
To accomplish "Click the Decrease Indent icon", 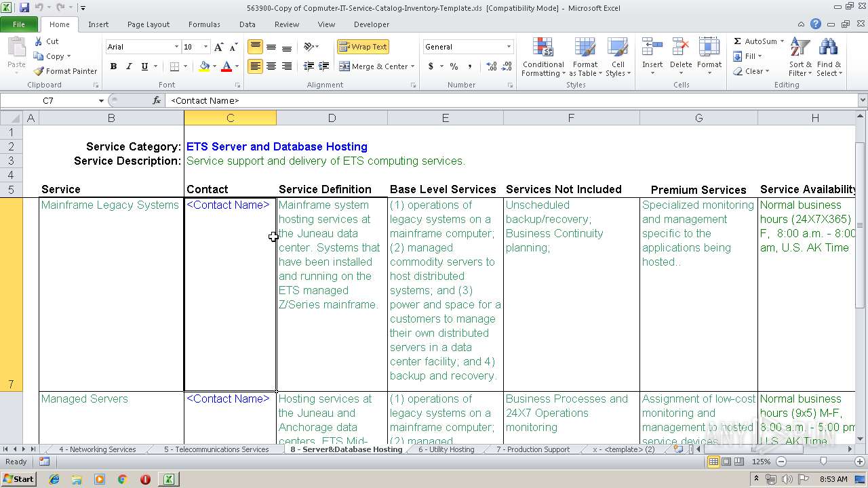I will point(309,66).
